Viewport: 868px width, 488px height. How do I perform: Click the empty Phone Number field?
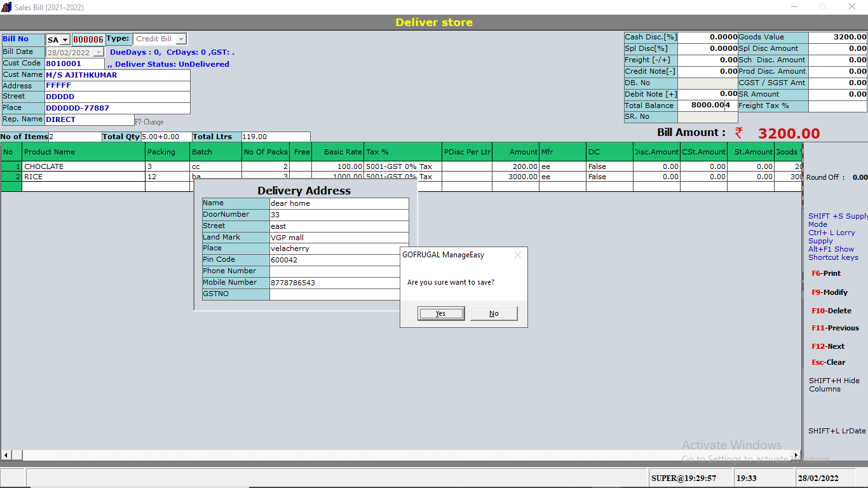pyautogui.click(x=335, y=271)
